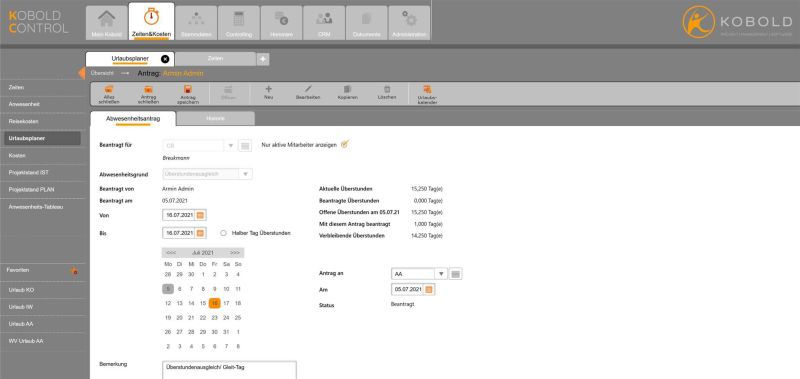Switch to the Zeiten tab
The height and width of the screenshot is (379, 800).
(x=215, y=59)
